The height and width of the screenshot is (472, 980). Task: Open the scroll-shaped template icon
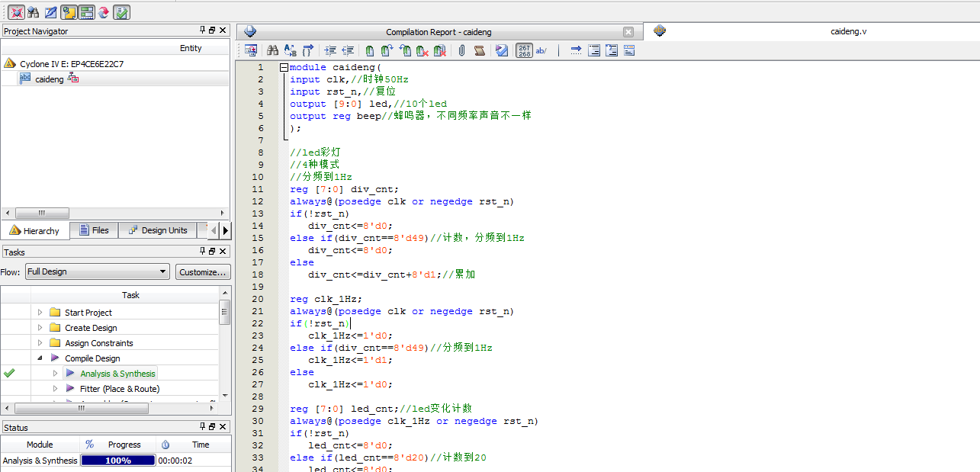pyautogui.click(x=480, y=51)
